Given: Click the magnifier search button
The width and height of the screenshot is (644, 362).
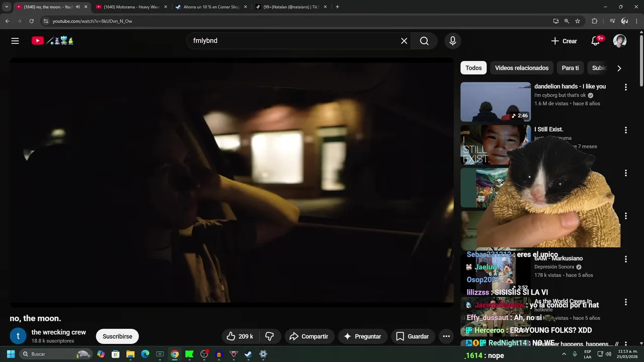Looking at the screenshot, I should (x=424, y=41).
